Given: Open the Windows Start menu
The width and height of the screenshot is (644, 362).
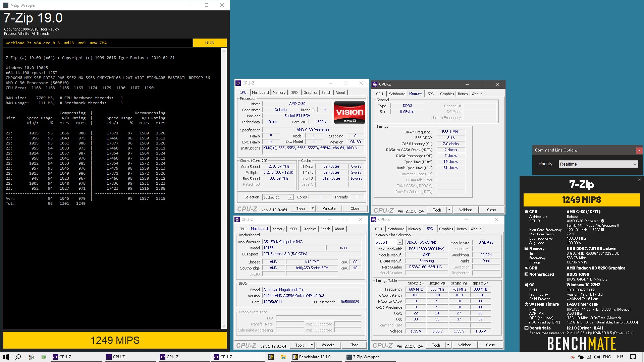Looking at the screenshot, I should coord(6,357).
